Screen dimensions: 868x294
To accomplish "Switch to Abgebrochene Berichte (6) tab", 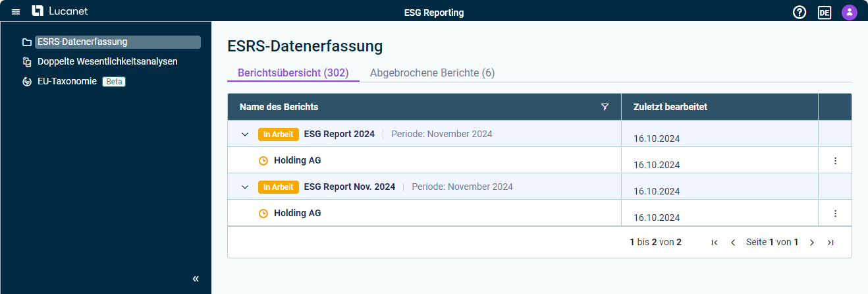I will coord(432,73).
